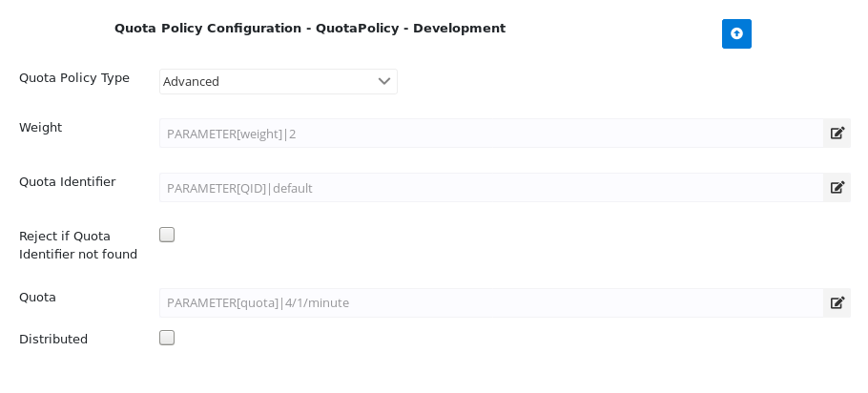The width and height of the screenshot is (868, 393).
Task: Click the 'Weight' field label
Action: point(41,128)
